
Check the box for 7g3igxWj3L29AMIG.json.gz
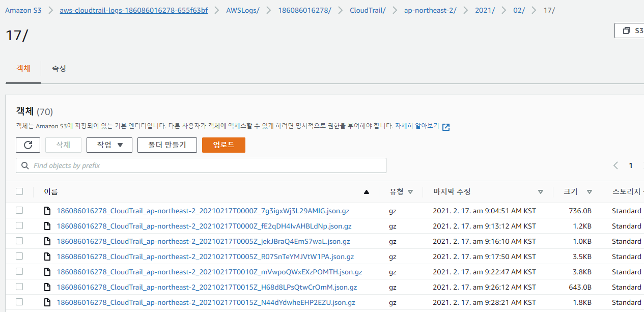pyautogui.click(x=19, y=210)
